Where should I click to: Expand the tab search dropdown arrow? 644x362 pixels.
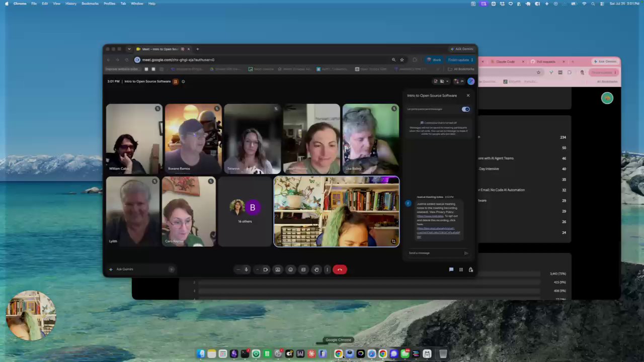pyautogui.click(x=129, y=49)
